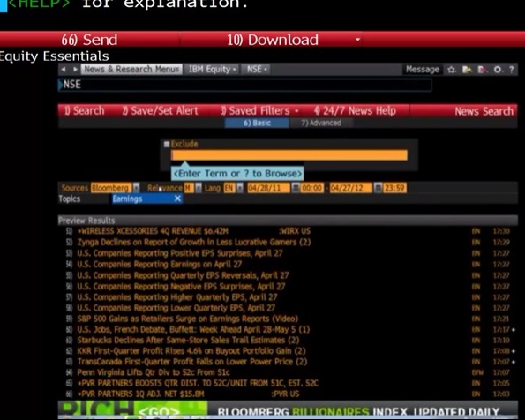Screen dimensions: 525x420
Task: Click the question mark help icon
Action: [x=511, y=70]
